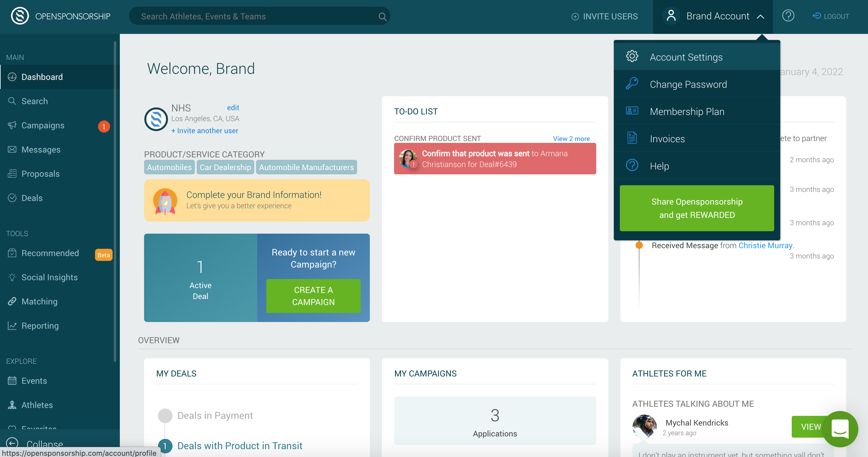Collapse the Brand Account dropdown chevron

coord(761,17)
